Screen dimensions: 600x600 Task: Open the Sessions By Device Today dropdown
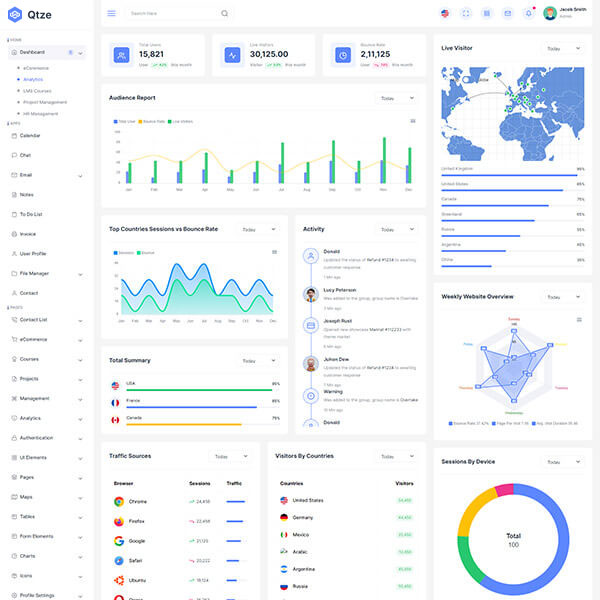pos(562,462)
